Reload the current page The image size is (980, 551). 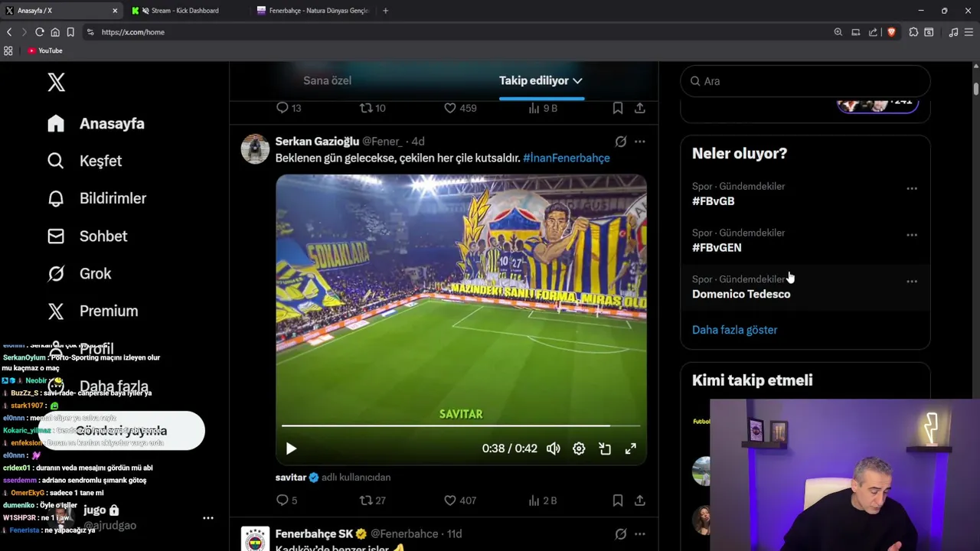[x=40, y=32]
